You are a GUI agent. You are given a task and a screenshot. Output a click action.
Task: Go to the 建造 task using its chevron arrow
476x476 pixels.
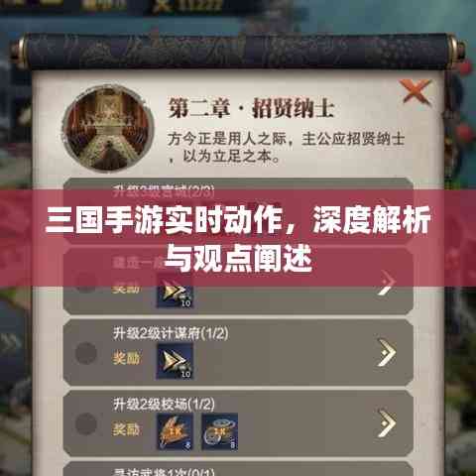[x=387, y=283]
